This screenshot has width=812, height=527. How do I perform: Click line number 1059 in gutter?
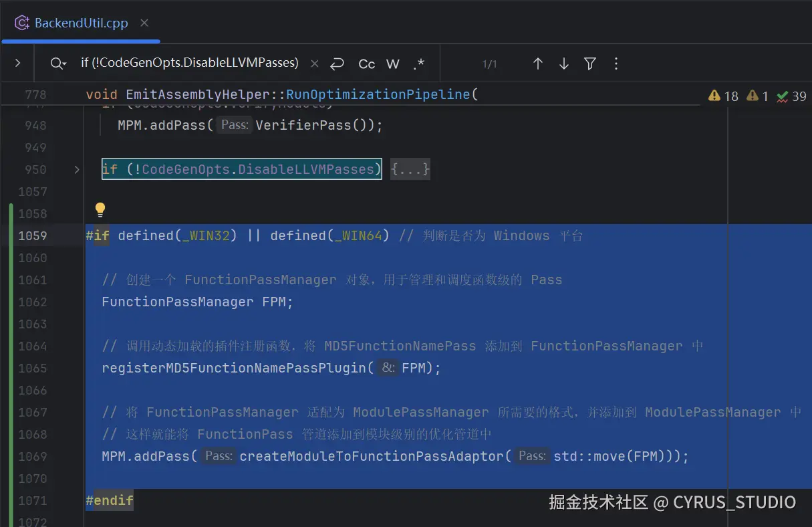(x=32, y=235)
